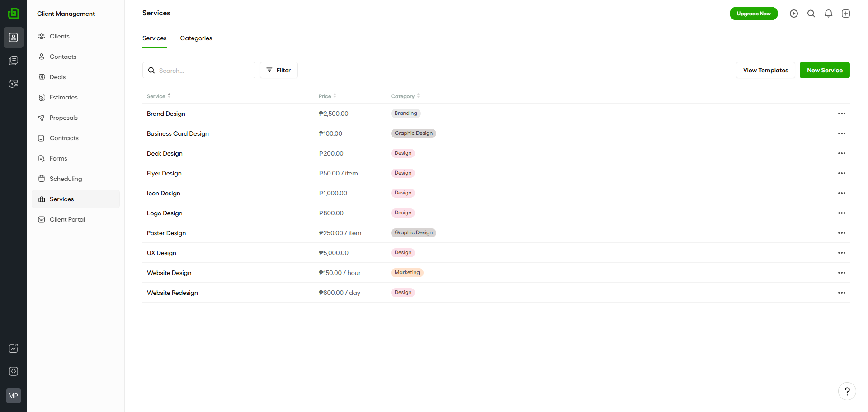Open the Filter options
The height and width of the screenshot is (412, 868).
pos(278,70)
